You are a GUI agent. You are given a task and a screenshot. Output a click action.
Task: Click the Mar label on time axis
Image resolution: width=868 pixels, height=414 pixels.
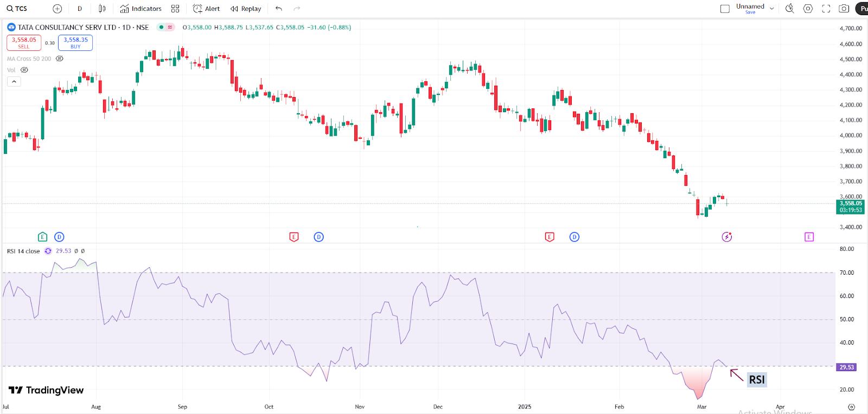(x=701, y=406)
